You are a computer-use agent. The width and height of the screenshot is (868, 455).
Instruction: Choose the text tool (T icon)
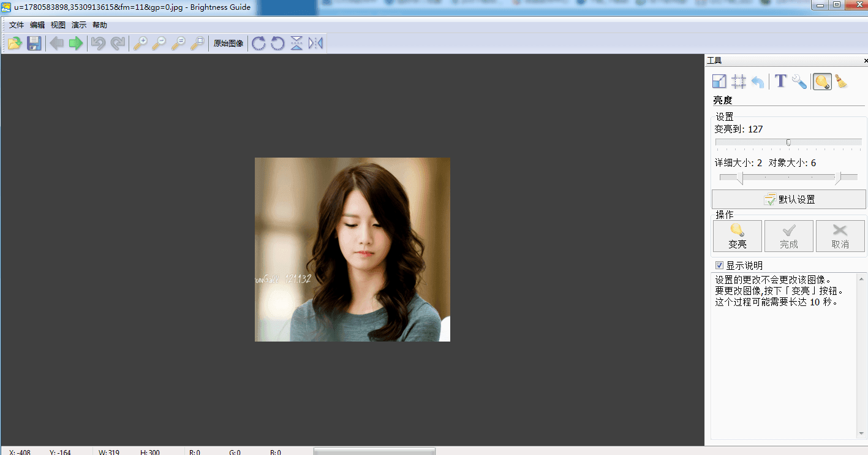780,82
